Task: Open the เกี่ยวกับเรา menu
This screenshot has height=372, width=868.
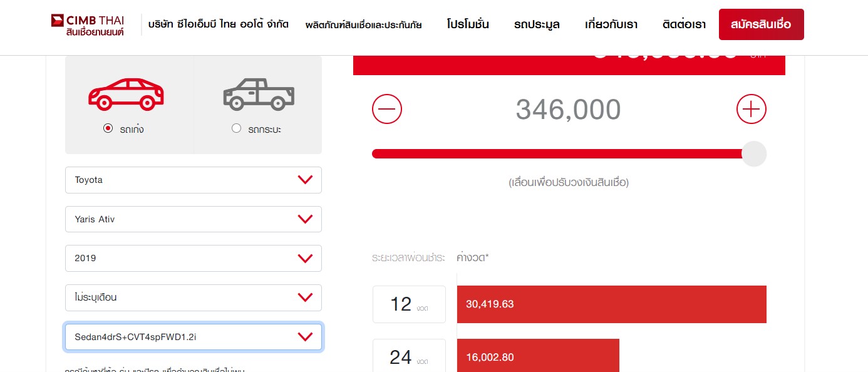Action: click(611, 25)
